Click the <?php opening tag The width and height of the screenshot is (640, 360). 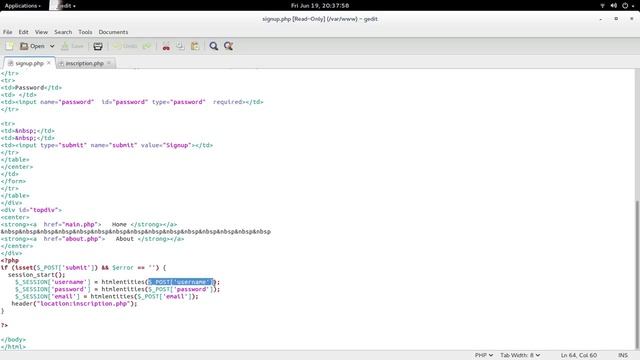[x=10, y=260]
